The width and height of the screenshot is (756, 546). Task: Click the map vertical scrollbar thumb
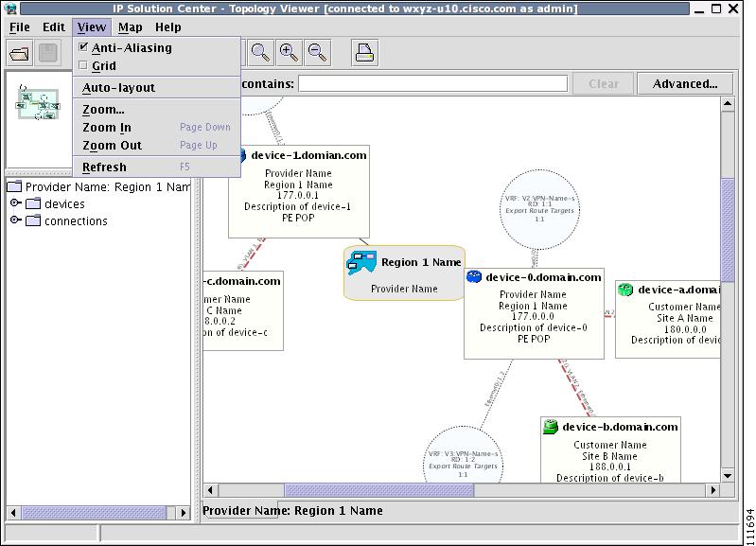pyautogui.click(x=728, y=230)
